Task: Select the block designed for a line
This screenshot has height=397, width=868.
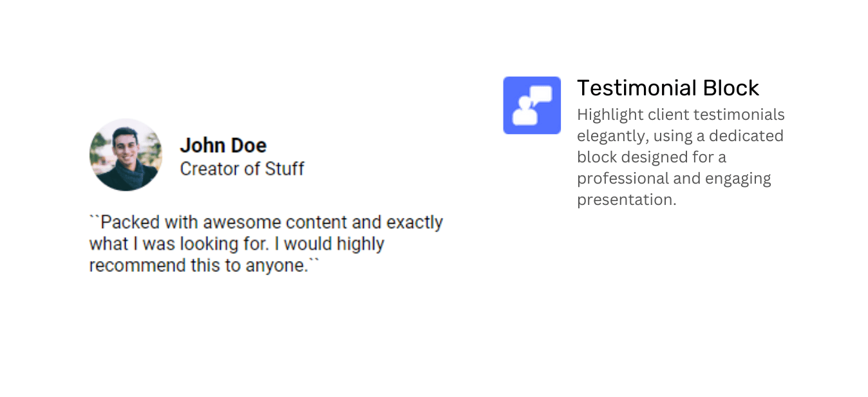Action: tap(651, 157)
